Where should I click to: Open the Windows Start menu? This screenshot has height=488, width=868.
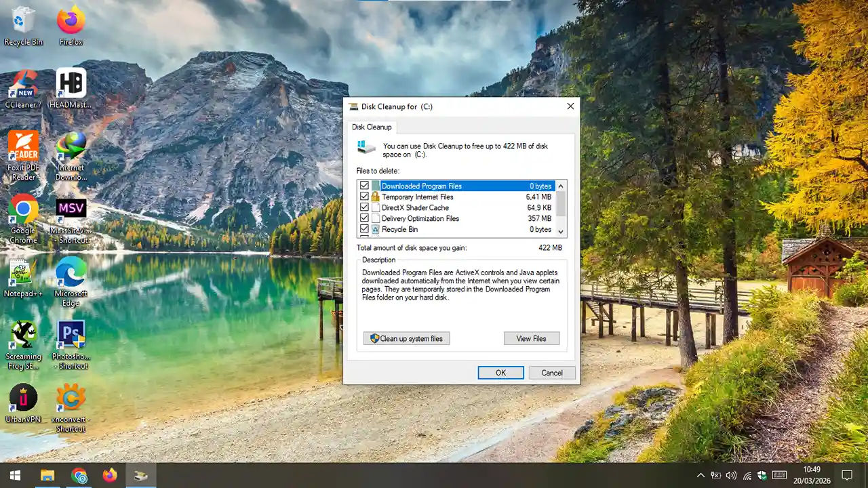15,475
